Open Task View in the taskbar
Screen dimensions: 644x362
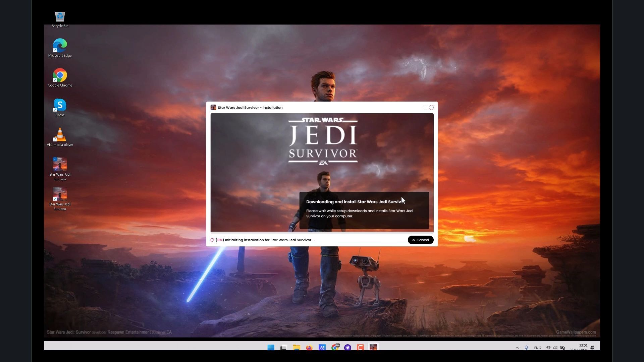pos(283,347)
